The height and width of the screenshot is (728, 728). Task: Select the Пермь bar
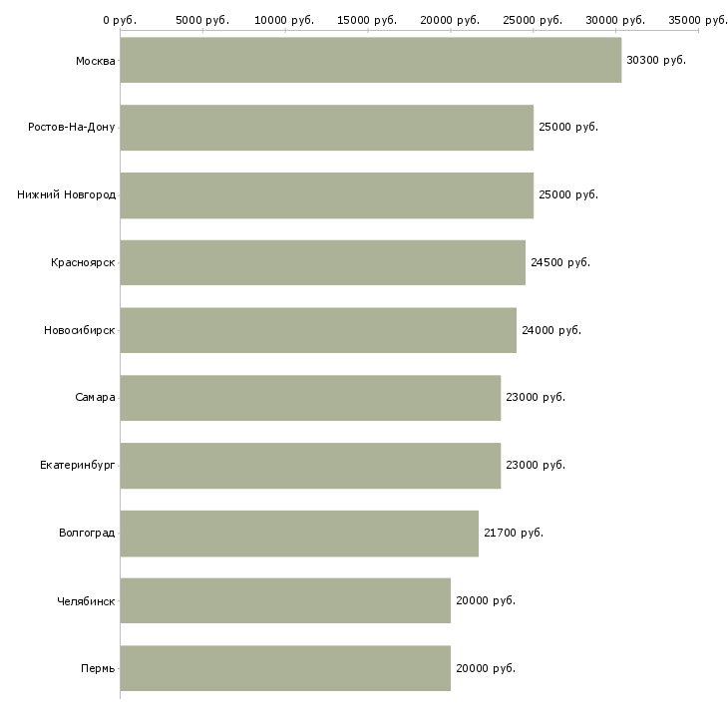click(x=285, y=668)
